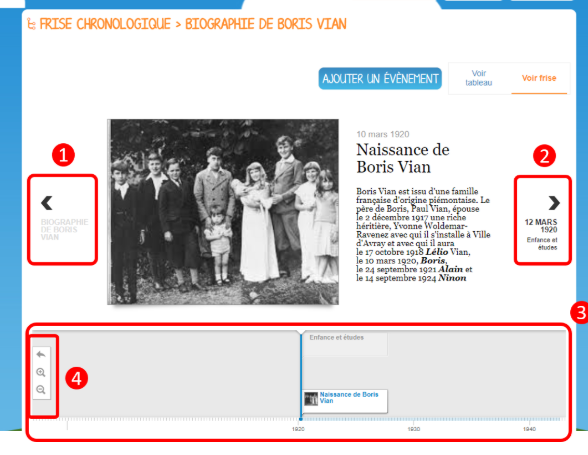Click the Frise chronologique breadcrumb title
The image size is (588, 455).
click(x=105, y=24)
